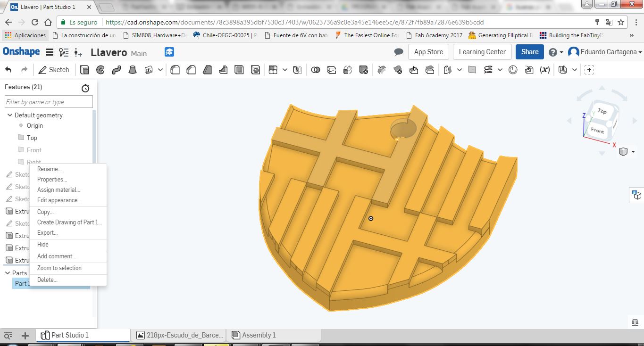This screenshot has width=644, height=346.
Task: Select the Mirror tool
Action: click(297, 70)
